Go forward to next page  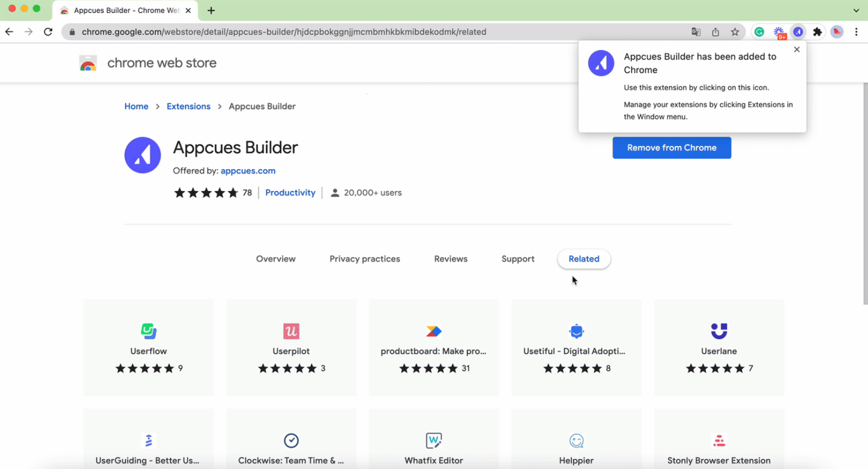pyautogui.click(x=29, y=32)
